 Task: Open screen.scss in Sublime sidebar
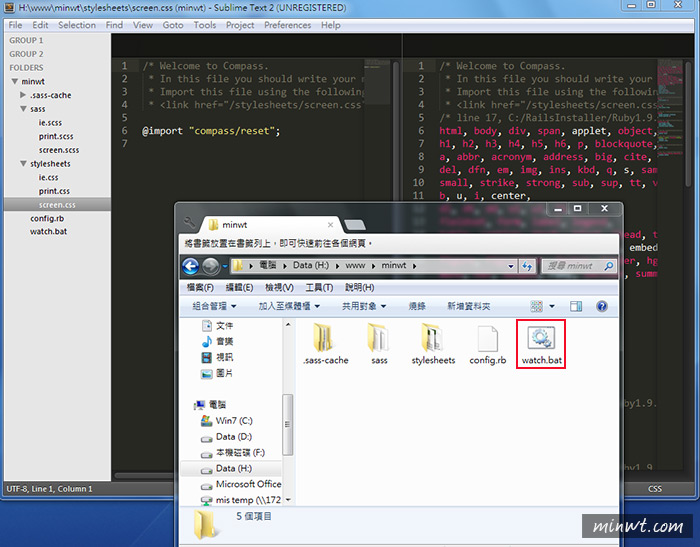[58, 150]
